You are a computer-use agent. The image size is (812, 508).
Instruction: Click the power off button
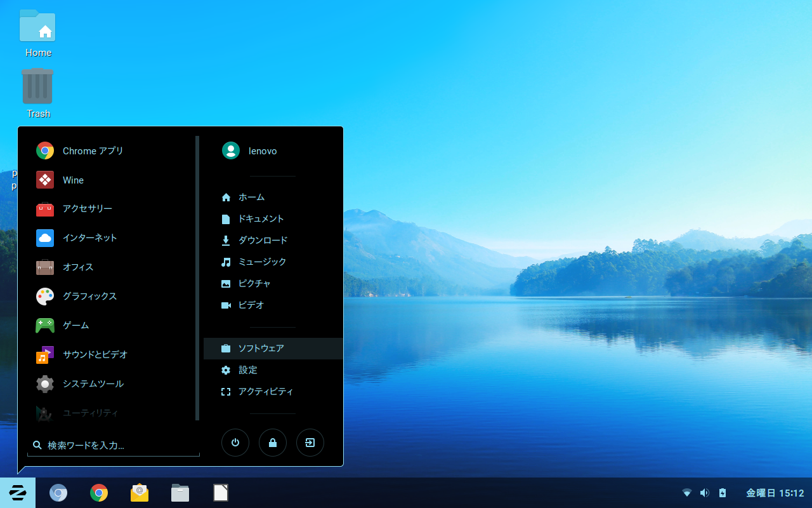[x=235, y=443]
